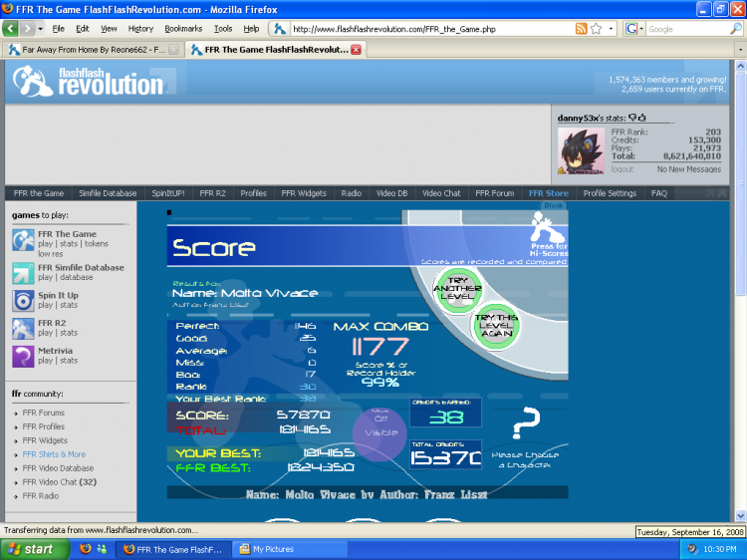Open tokens link under FFR The Game
This screenshot has height=560, width=747.
click(x=97, y=243)
